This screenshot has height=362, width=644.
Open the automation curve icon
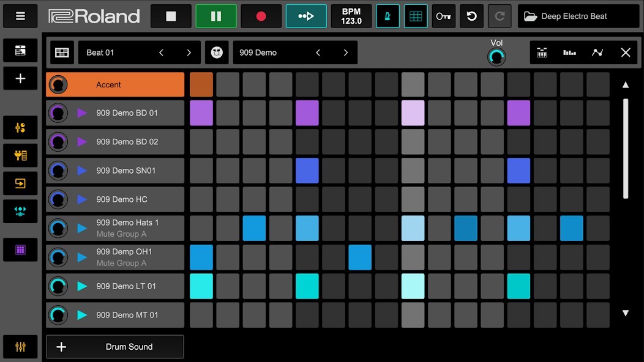pyautogui.click(x=597, y=53)
